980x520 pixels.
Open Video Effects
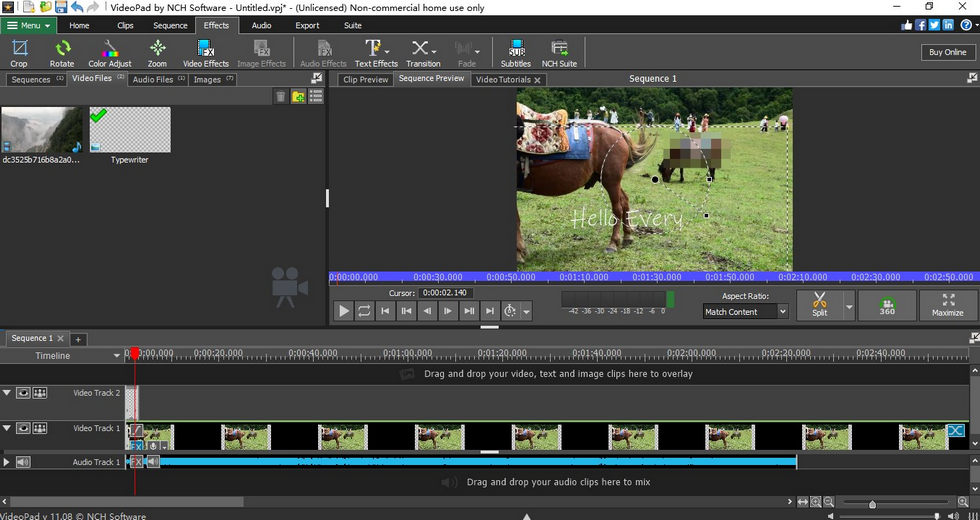click(x=206, y=52)
